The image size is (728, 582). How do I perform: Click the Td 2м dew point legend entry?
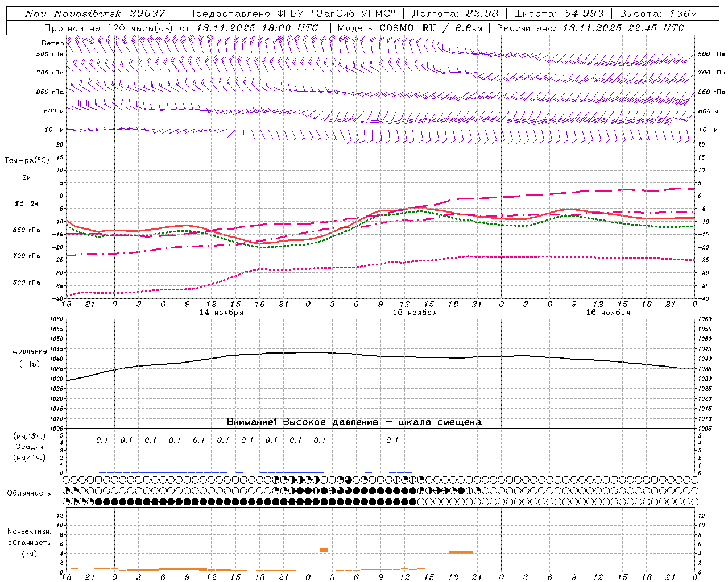pos(26,203)
